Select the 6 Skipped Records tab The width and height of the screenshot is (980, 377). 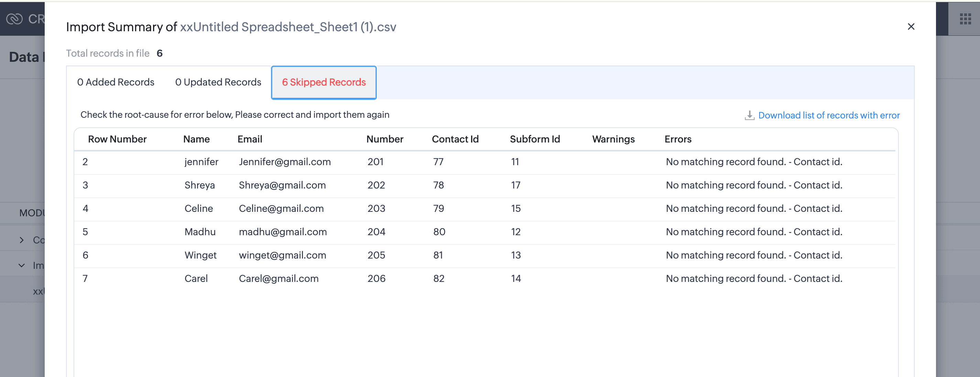tap(324, 82)
